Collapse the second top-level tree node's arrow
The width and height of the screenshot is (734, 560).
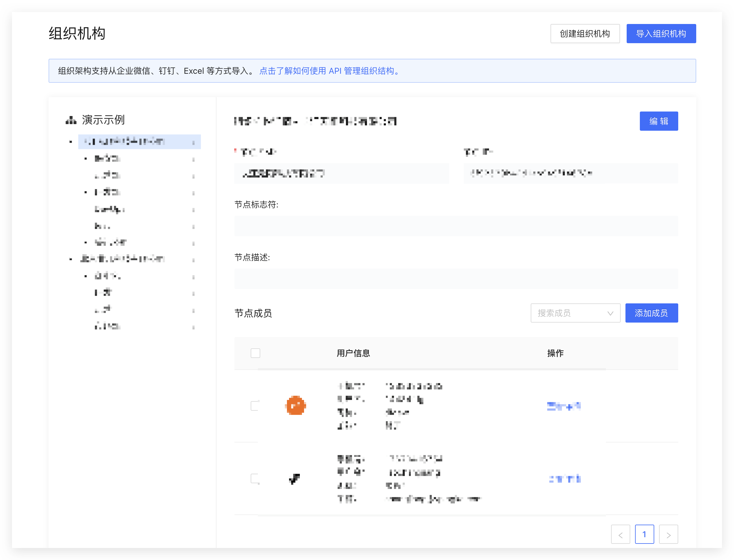(71, 259)
